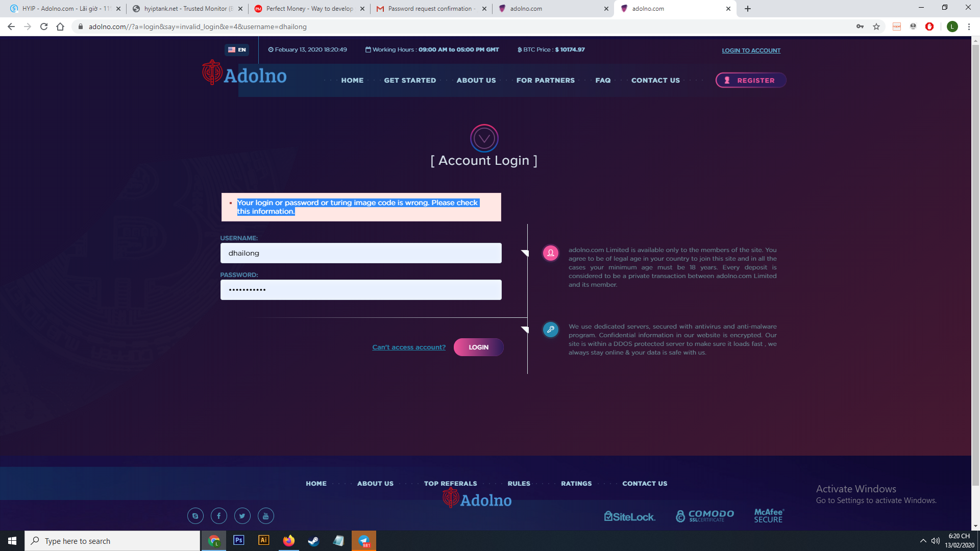The image size is (980, 551).
Task: Click the YouTube footer icon
Action: click(x=265, y=516)
